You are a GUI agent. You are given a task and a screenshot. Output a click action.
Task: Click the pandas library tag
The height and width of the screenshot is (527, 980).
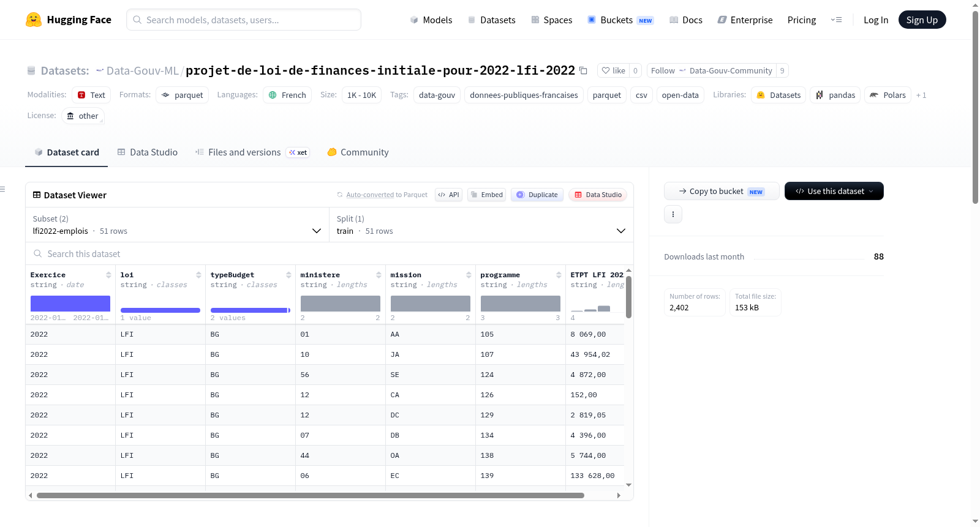tap(835, 95)
